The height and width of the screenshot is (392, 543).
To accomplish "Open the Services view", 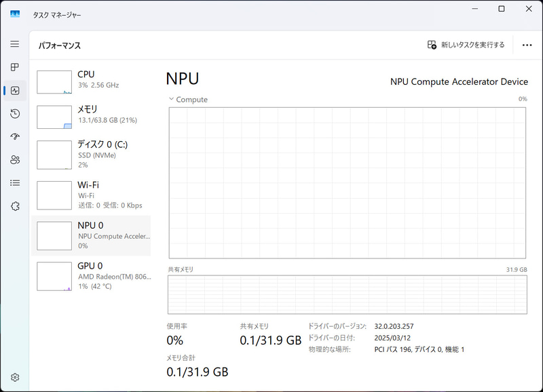I will (14, 205).
